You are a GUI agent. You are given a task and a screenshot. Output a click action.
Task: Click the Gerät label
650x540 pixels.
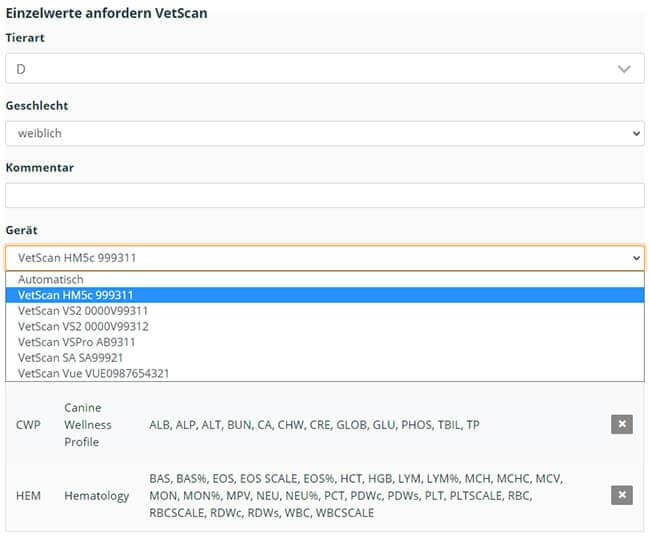point(22,230)
